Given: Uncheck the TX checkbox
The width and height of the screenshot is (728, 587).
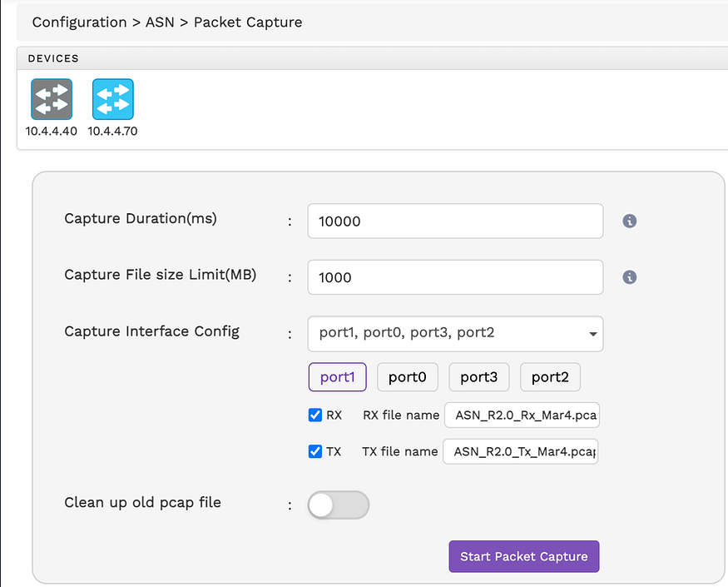Looking at the screenshot, I should [x=315, y=451].
